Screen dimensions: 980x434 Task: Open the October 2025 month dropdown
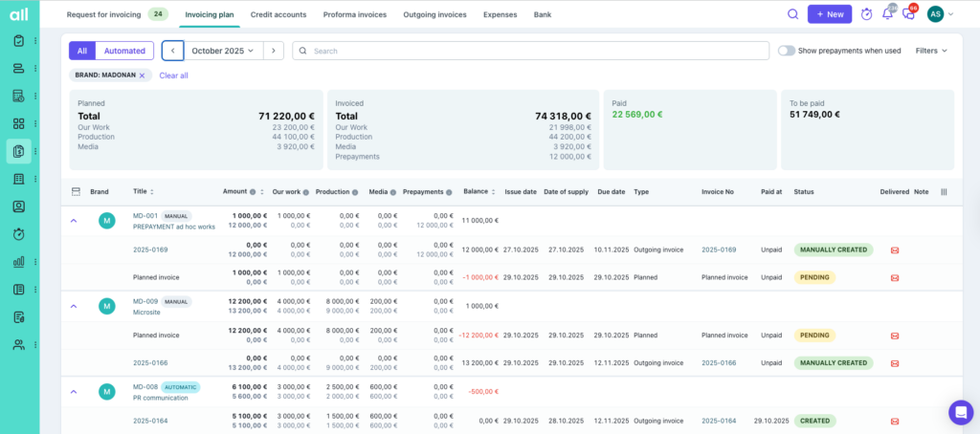click(223, 51)
